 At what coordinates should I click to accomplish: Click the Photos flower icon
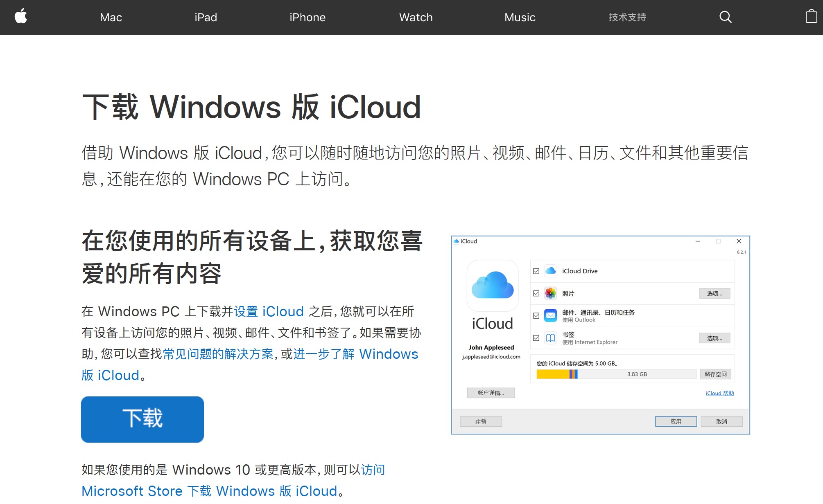551,293
